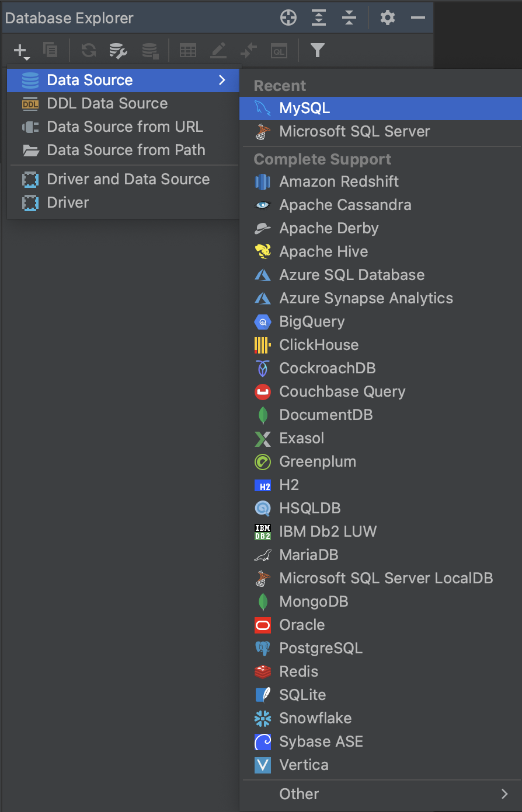The width and height of the screenshot is (522, 812).
Task: Select Microsoft SQL Server under Recent
Action: click(381, 131)
